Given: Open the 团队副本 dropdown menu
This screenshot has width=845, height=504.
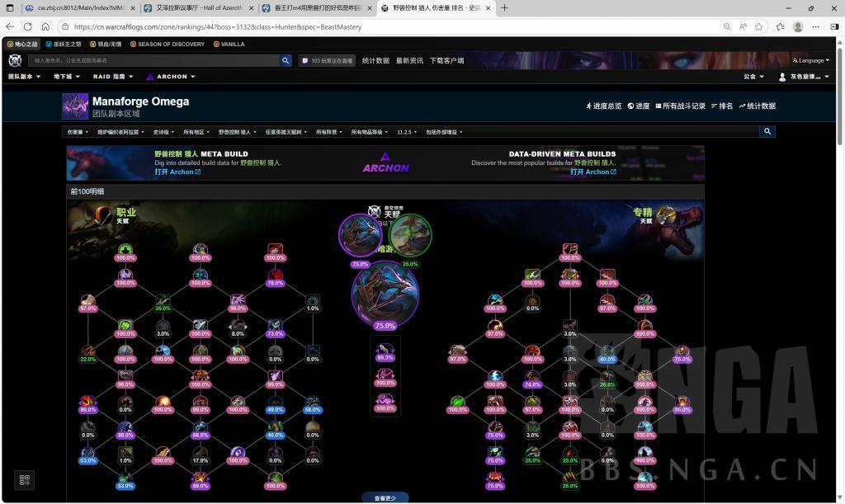Looking at the screenshot, I should pyautogui.click(x=25, y=77).
